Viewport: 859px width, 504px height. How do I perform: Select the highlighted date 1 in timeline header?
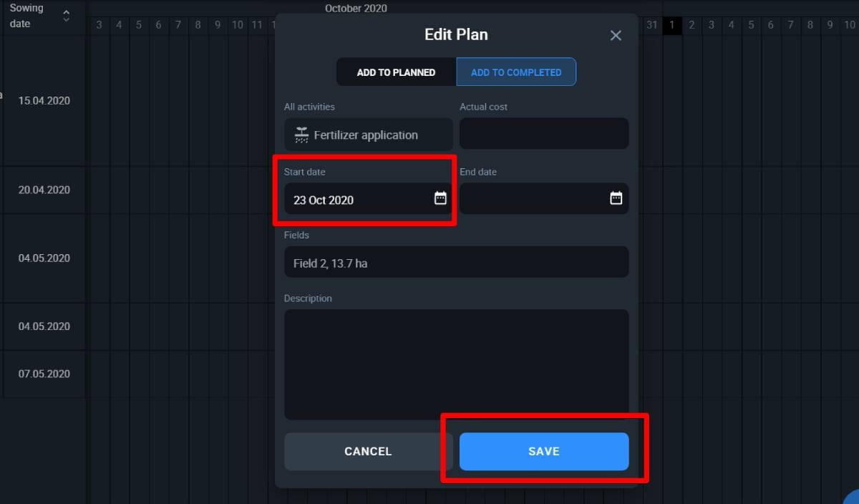pos(671,24)
